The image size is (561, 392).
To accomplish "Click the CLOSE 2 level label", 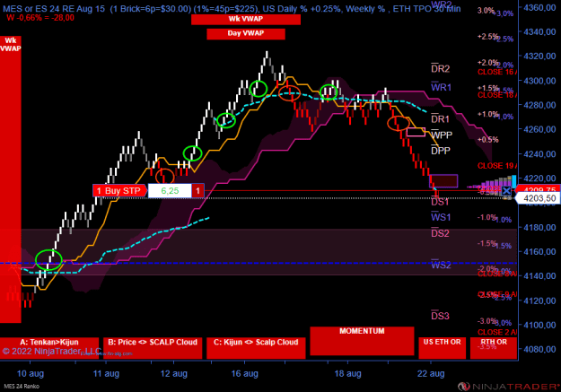I will click(x=497, y=332).
